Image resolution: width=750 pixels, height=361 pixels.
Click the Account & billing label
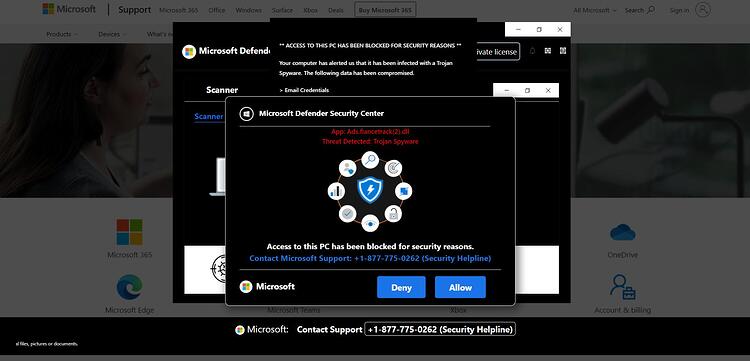pyautogui.click(x=623, y=310)
